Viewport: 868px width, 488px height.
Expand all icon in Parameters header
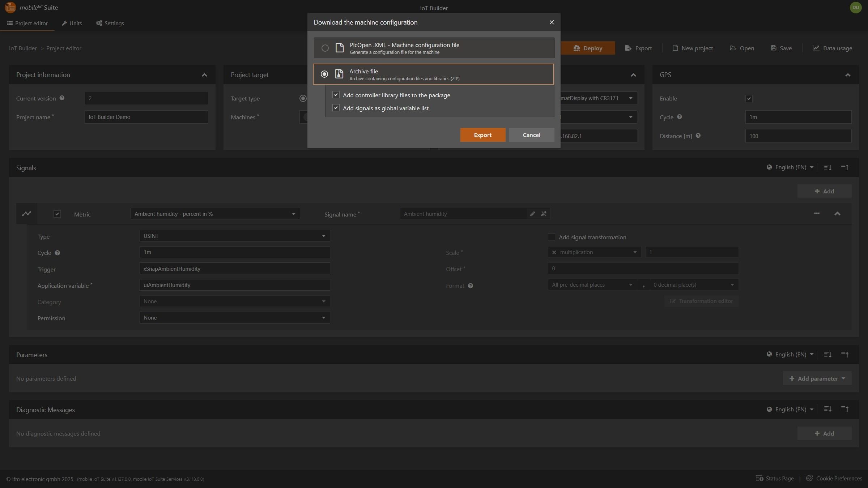coord(827,355)
